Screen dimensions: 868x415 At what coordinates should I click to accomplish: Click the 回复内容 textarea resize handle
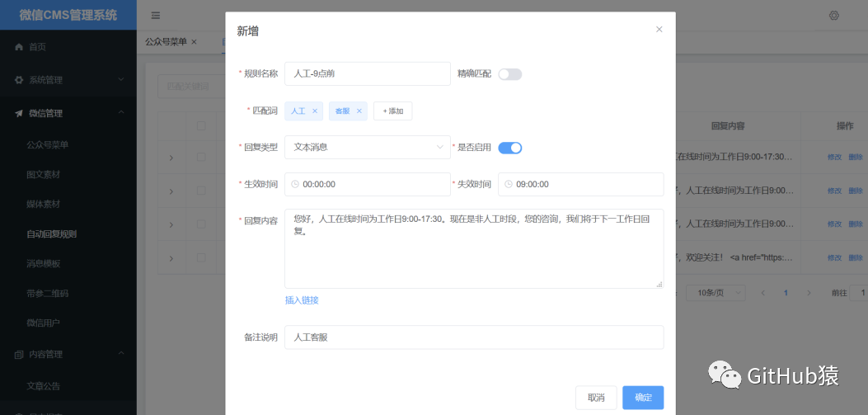point(659,284)
